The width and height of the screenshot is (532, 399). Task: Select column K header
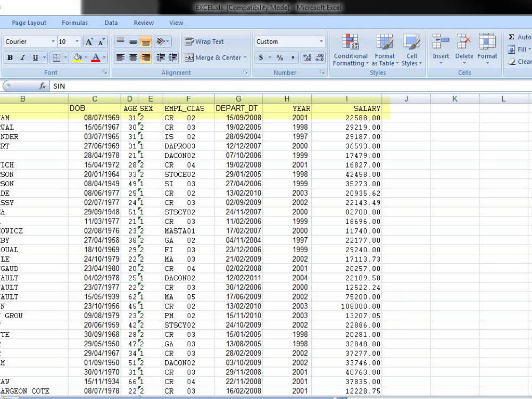(x=455, y=99)
